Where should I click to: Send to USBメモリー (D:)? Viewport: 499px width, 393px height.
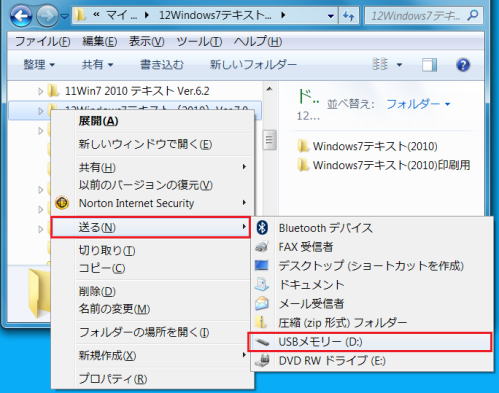[370, 342]
